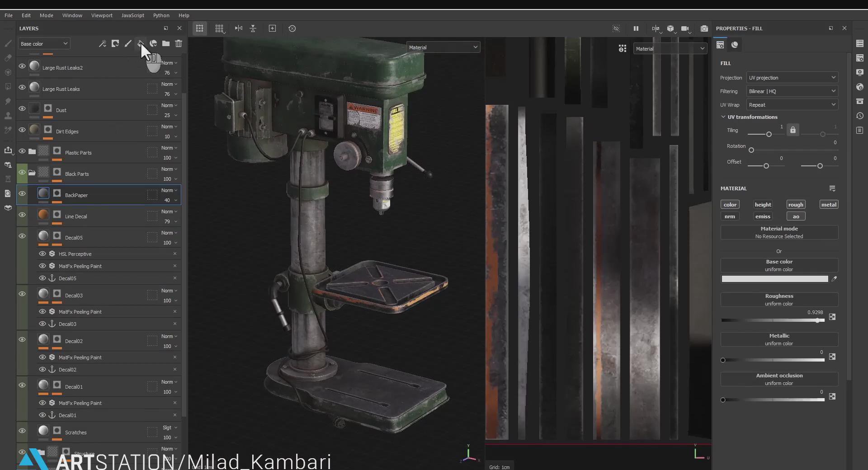Adjust the Roughness slider
Image resolution: width=868 pixels, height=470 pixels.
pos(773,320)
